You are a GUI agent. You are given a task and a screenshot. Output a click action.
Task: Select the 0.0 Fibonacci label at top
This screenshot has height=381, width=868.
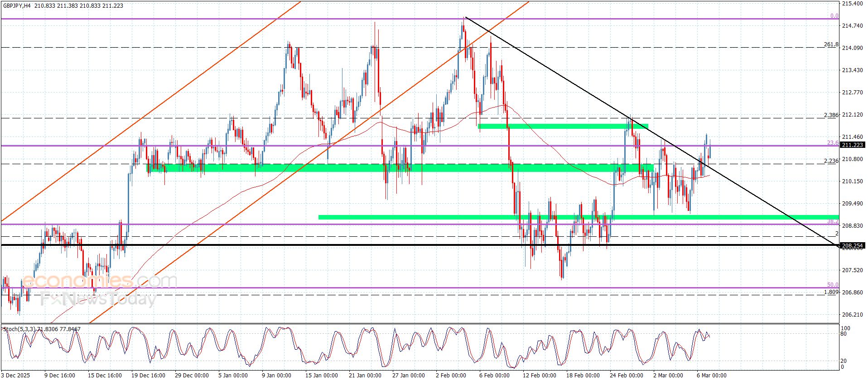[x=834, y=16]
